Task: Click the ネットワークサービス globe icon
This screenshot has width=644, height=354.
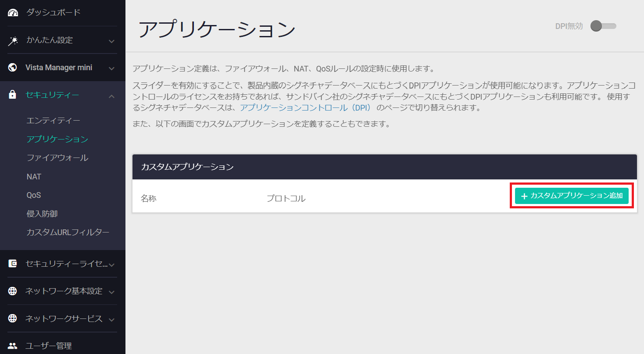Action: 13,318
